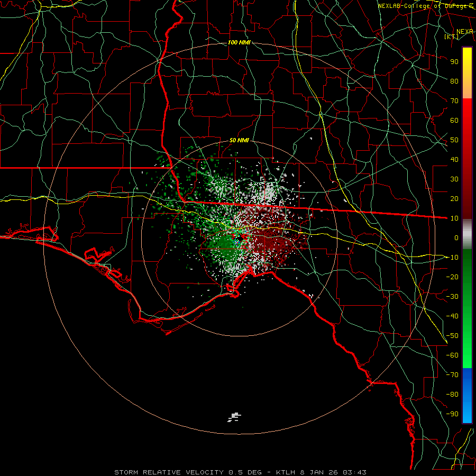Click the "[KT]" units label above color scale
476x476 pixels.
[x=452, y=36]
